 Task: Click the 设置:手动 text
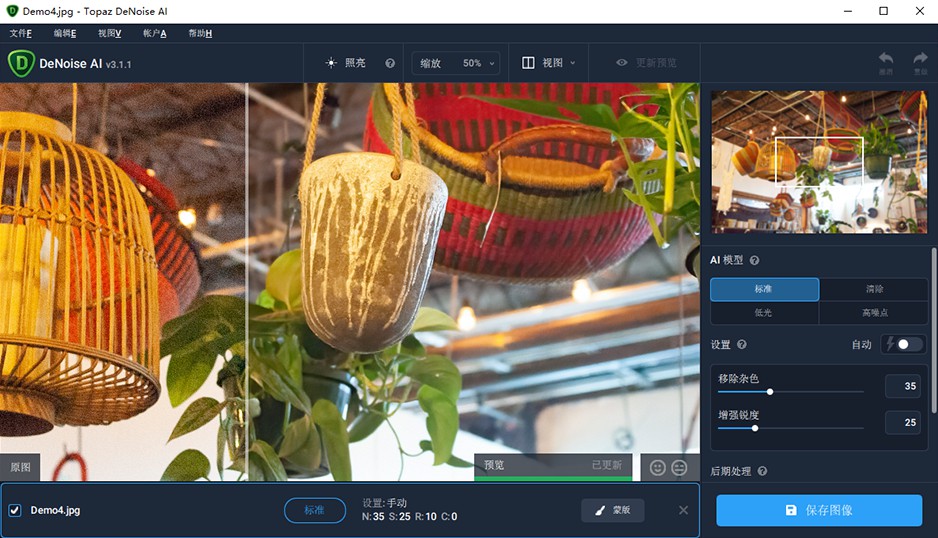click(x=384, y=503)
